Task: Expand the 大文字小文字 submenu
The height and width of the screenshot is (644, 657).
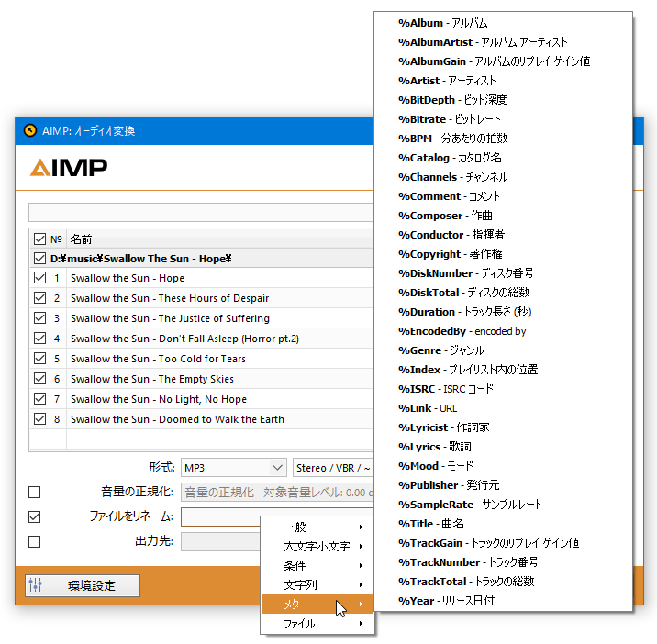Action: (317, 547)
